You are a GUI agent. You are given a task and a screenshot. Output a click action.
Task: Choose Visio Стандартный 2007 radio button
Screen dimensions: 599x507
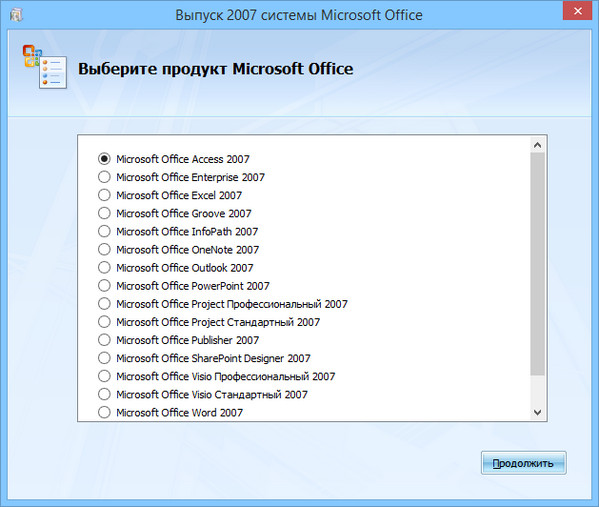(104, 394)
